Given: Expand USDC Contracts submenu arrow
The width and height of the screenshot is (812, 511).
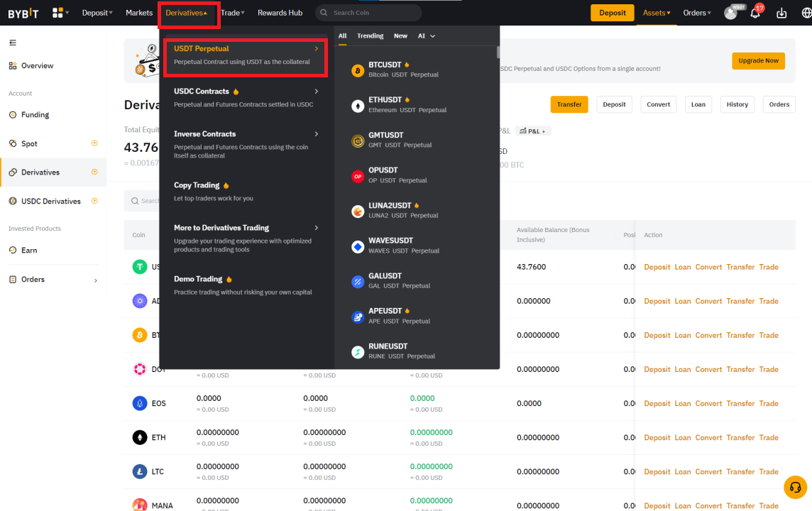Looking at the screenshot, I should pos(317,91).
